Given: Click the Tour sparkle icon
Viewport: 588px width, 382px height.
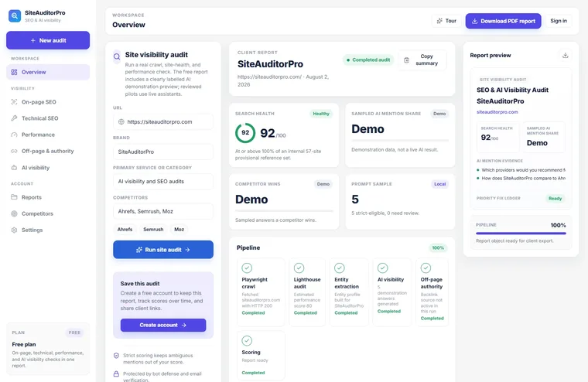Looking at the screenshot, I should tap(439, 21).
